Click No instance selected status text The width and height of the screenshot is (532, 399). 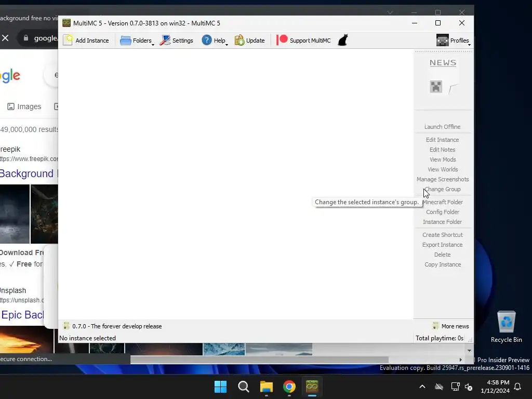pyautogui.click(x=87, y=338)
